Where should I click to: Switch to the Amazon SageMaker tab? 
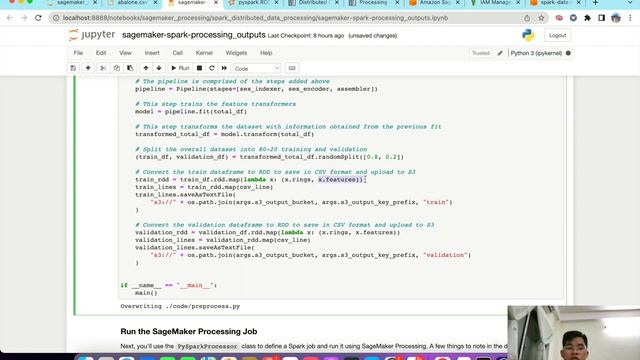(x=434, y=3)
